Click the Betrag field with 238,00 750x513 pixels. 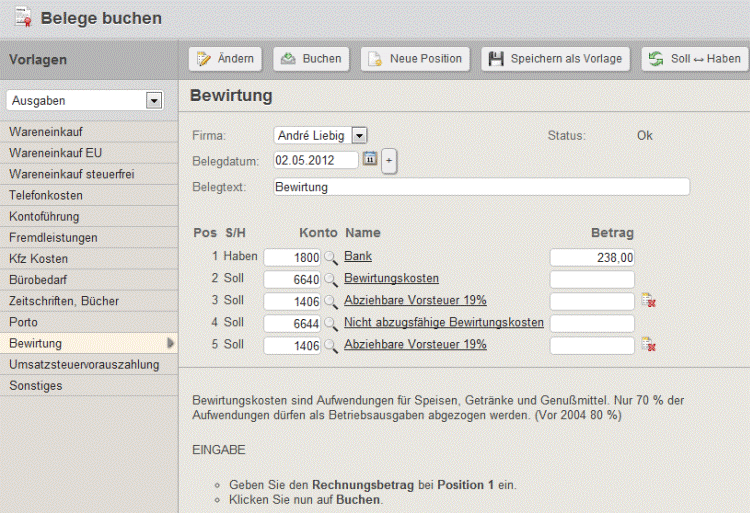pos(592,258)
